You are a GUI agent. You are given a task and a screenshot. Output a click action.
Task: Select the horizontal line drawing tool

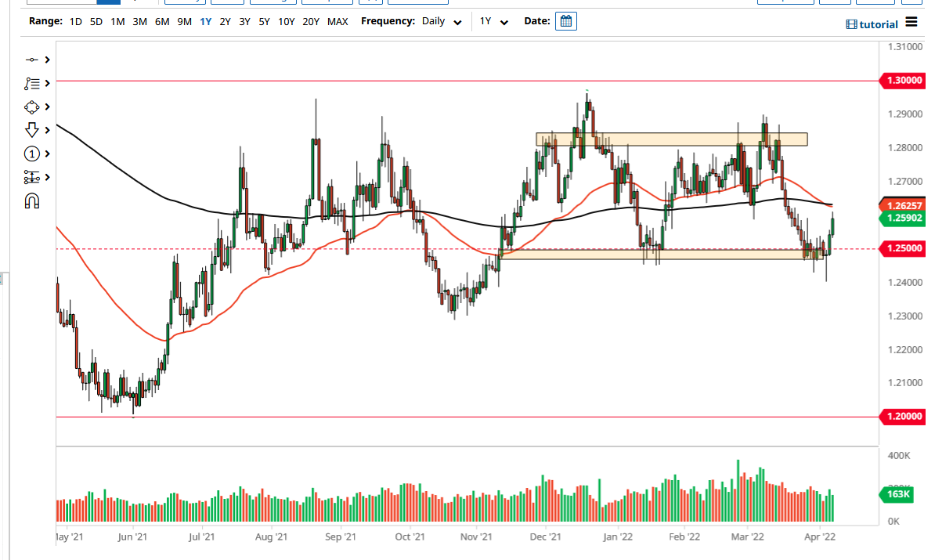coord(33,60)
